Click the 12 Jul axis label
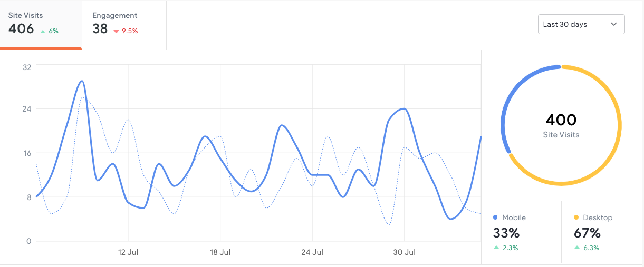Image resolution: width=644 pixels, height=267 pixels. click(128, 252)
